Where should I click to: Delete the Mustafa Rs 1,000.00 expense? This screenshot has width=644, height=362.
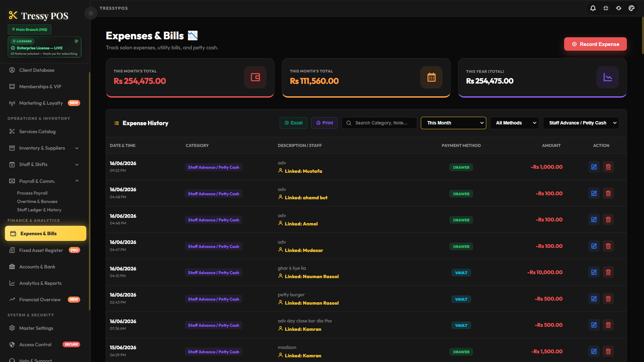(608, 167)
